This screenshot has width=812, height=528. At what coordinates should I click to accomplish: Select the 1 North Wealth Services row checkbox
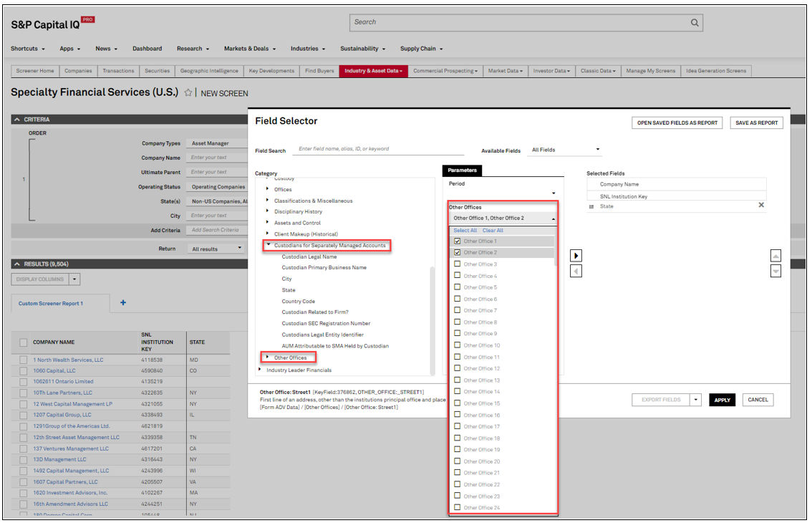point(24,360)
